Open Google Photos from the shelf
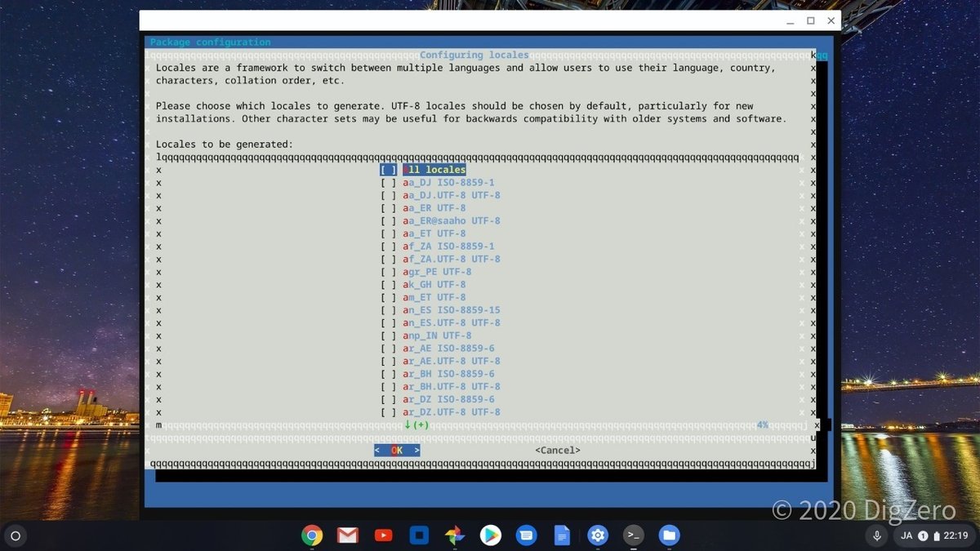 coord(455,535)
